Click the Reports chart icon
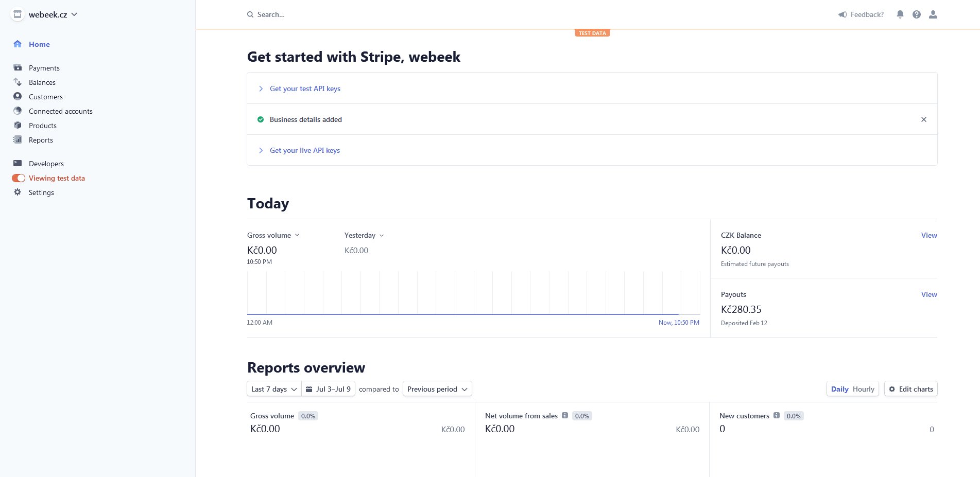The image size is (980, 477). pyautogui.click(x=18, y=139)
